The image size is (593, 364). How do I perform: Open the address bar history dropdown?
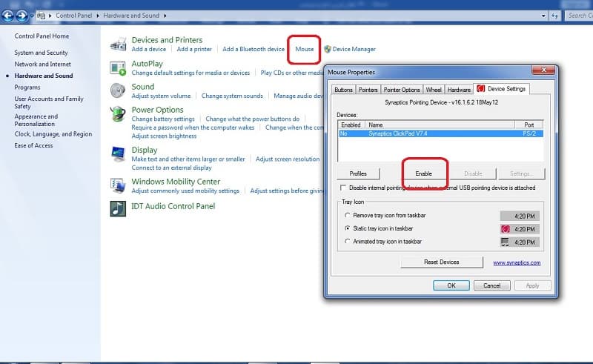[x=543, y=16]
